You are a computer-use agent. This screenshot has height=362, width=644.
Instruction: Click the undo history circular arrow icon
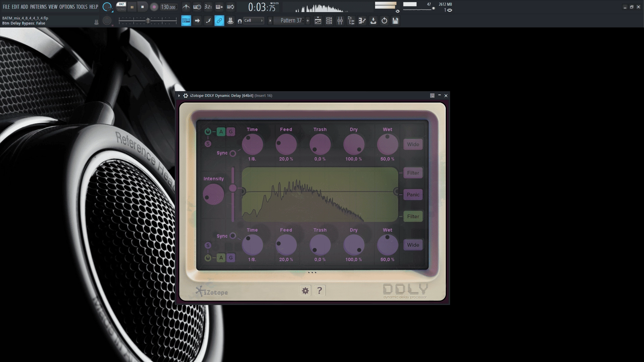[x=384, y=21]
